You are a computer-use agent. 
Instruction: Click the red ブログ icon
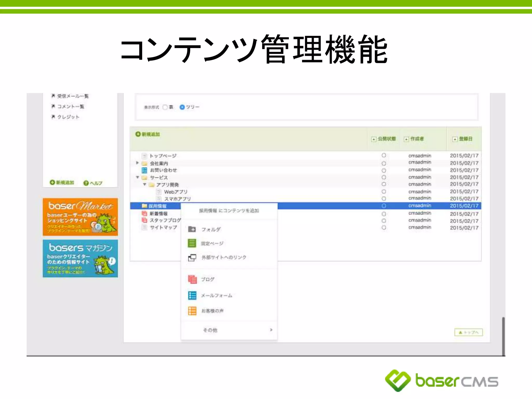point(192,279)
